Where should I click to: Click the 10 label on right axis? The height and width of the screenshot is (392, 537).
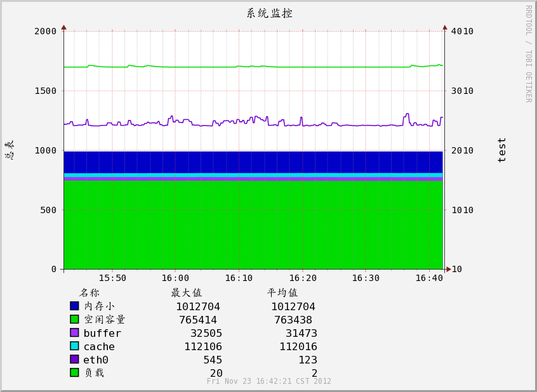[x=457, y=269]
